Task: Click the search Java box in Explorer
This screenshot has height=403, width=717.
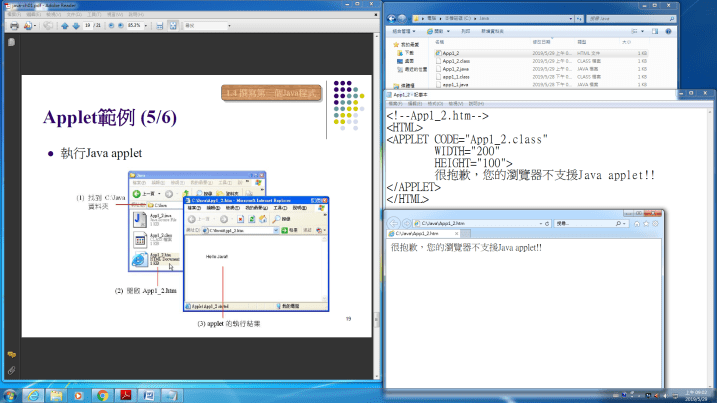Action: pos(620,18)
